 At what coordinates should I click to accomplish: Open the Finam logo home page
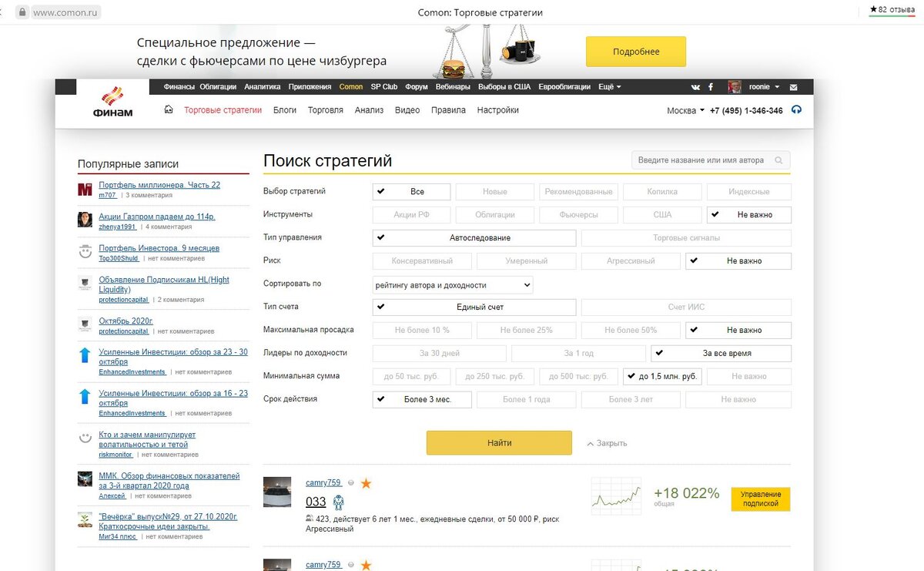point(113,102)
